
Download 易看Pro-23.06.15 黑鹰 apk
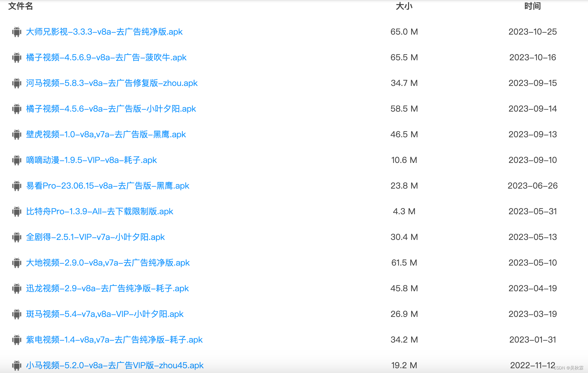(x=108, y=186)
